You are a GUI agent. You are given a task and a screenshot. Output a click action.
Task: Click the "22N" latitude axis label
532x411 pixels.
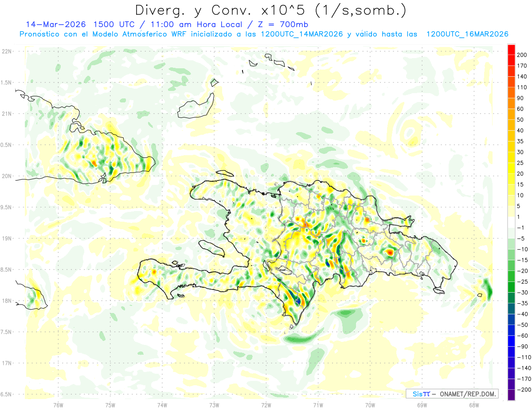[x=7, y=51]
